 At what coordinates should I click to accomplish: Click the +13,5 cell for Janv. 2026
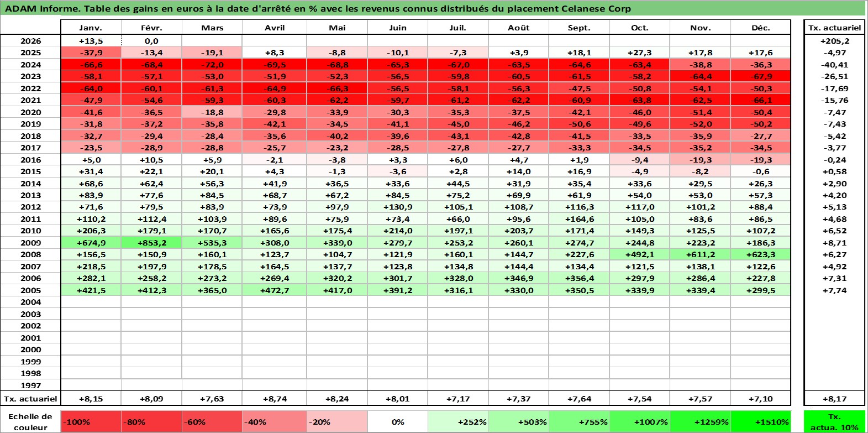[91, 41]
